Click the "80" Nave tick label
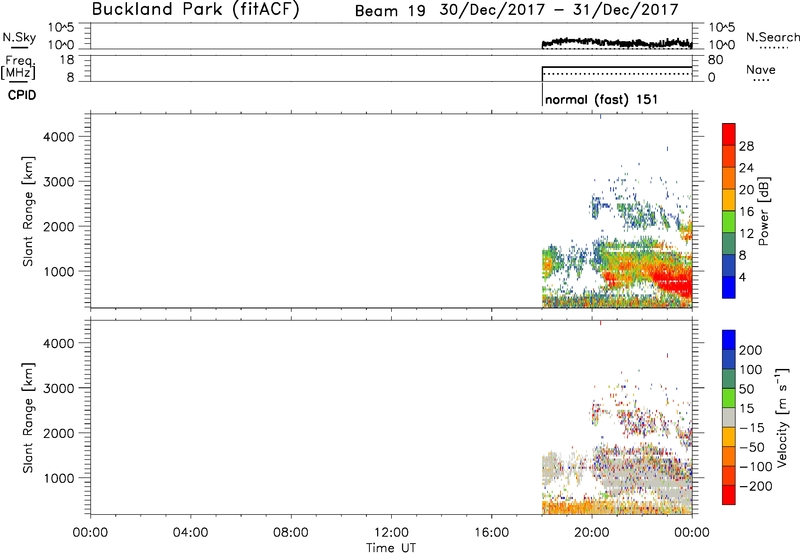The width and height of the screenshot is (800, 554). (715, 60)
